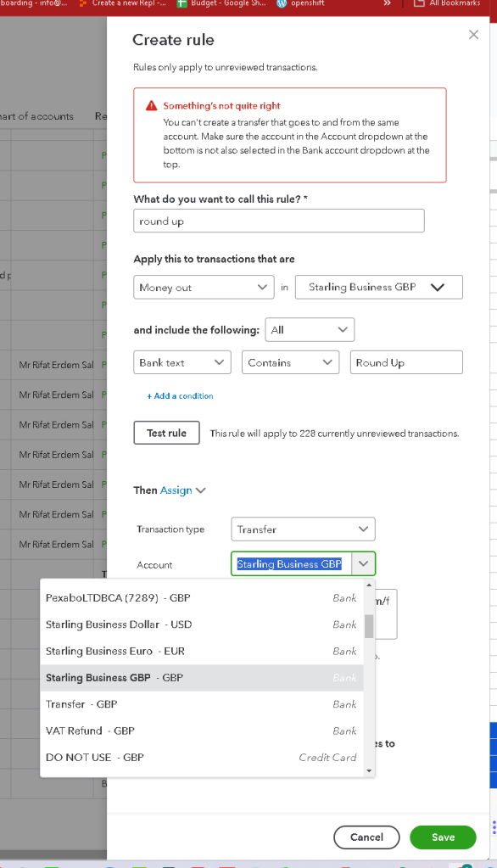
Task: Close the Create rule panel
Action: pos(473,34)
